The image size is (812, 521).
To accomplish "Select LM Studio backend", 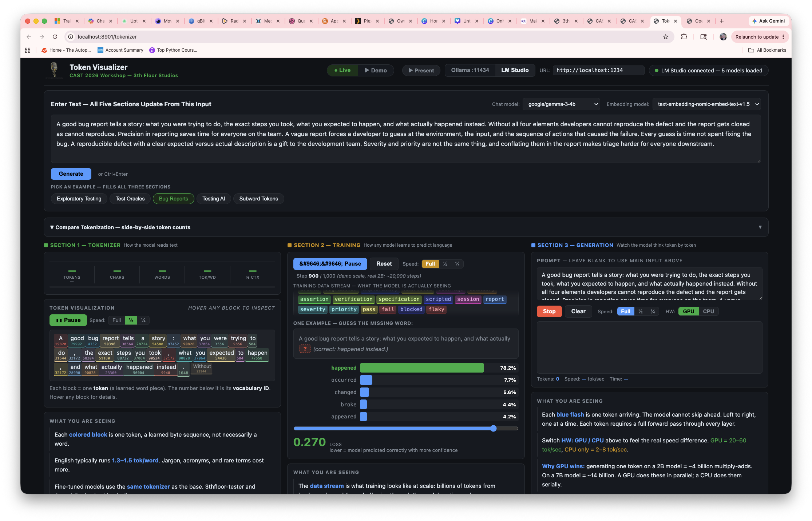I will pos(515,70).
